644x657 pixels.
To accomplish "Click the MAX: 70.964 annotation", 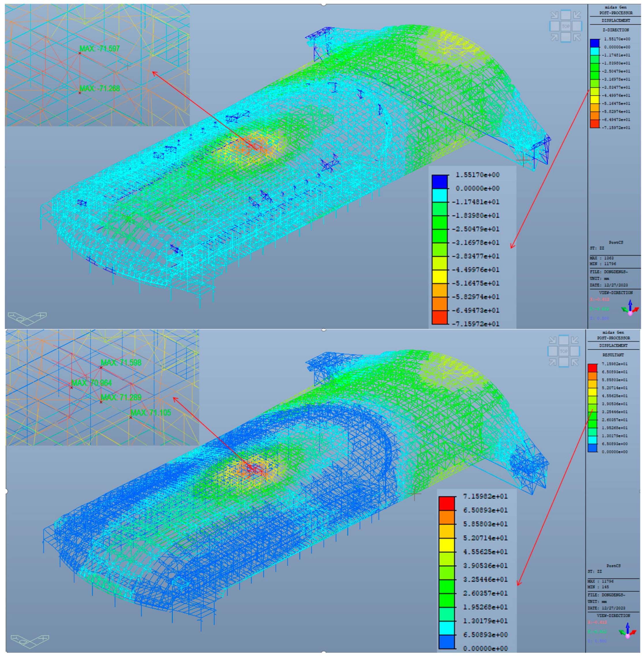I will (x=91, y=383).
